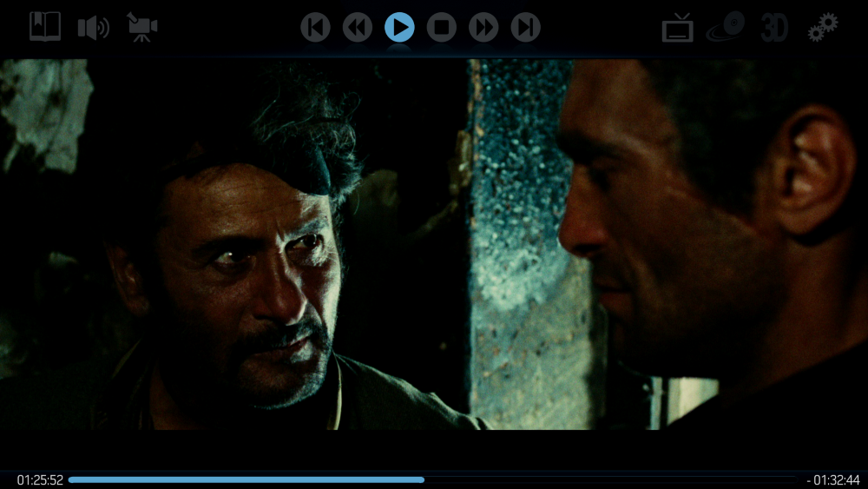Click the played blue portion of seek bar
Screen dimensions: 868x489
(243, 479)
